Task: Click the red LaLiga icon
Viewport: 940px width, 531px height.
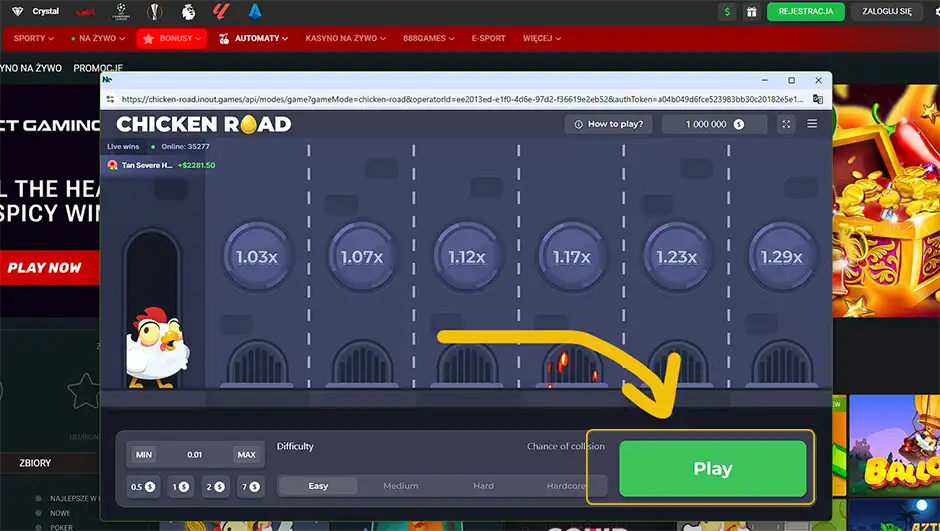Action: (x=221, y=11)
